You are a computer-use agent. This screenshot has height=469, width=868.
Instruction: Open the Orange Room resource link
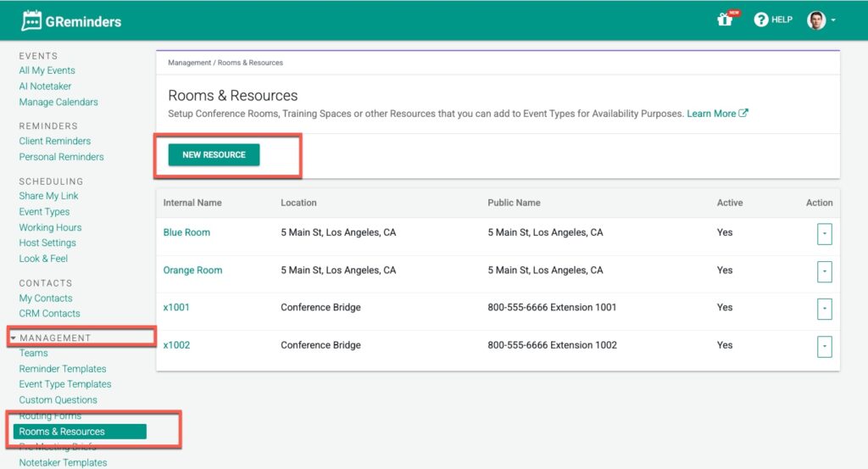192,271
